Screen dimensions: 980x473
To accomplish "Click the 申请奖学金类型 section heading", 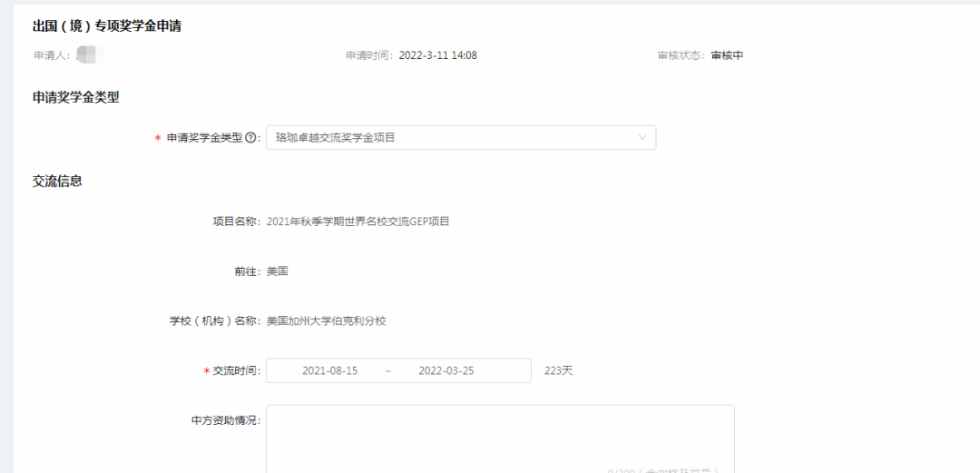I will tap(75, 96).
